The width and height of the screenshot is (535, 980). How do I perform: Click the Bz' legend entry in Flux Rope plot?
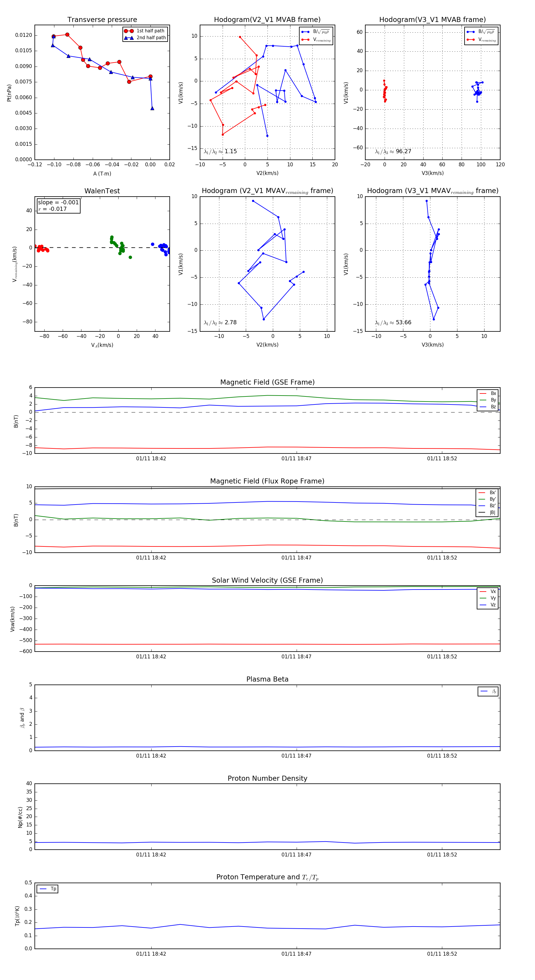point(487,506)
